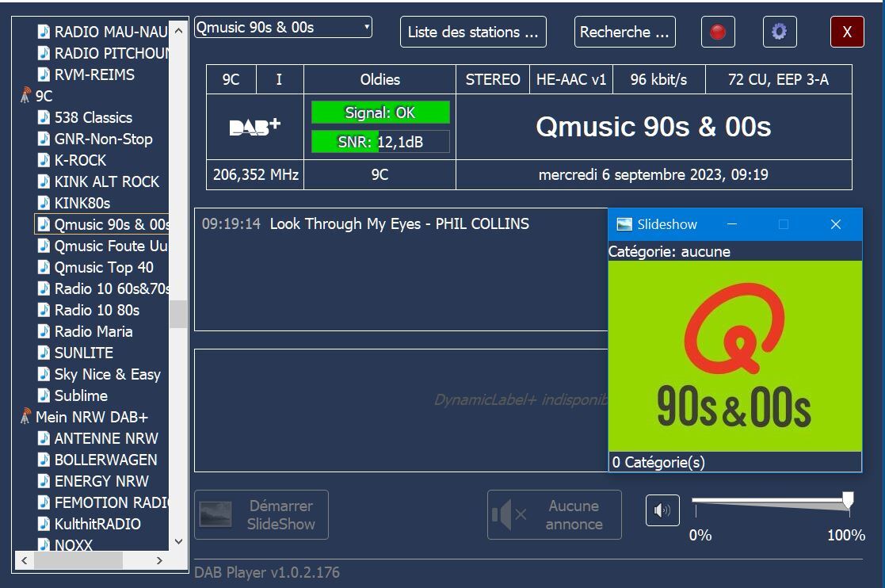Click the music note icon beside BOLLERWAGEN
This screenshot has width=885, height=588.
[x=44, y=460]
